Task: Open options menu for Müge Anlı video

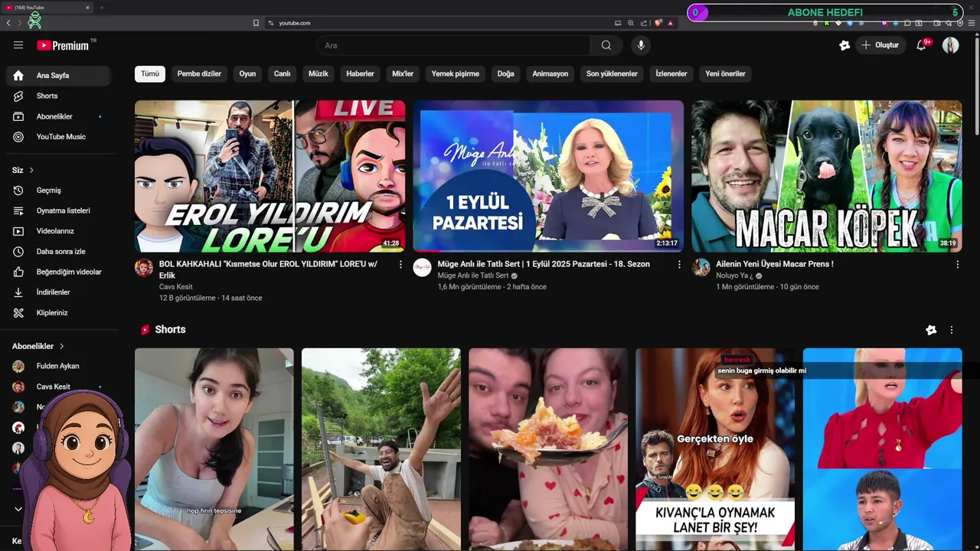Action: click(679, 265)
